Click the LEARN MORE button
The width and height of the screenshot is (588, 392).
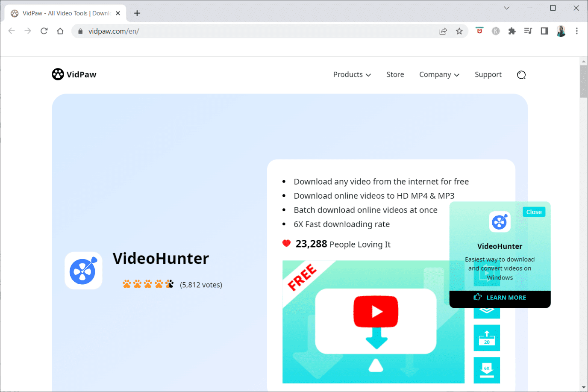pos(500,298)
